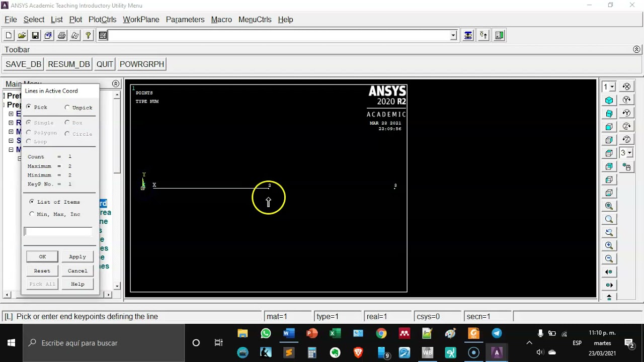Click the New Analysis icon

pyautogui.click(x=9, y=35)
